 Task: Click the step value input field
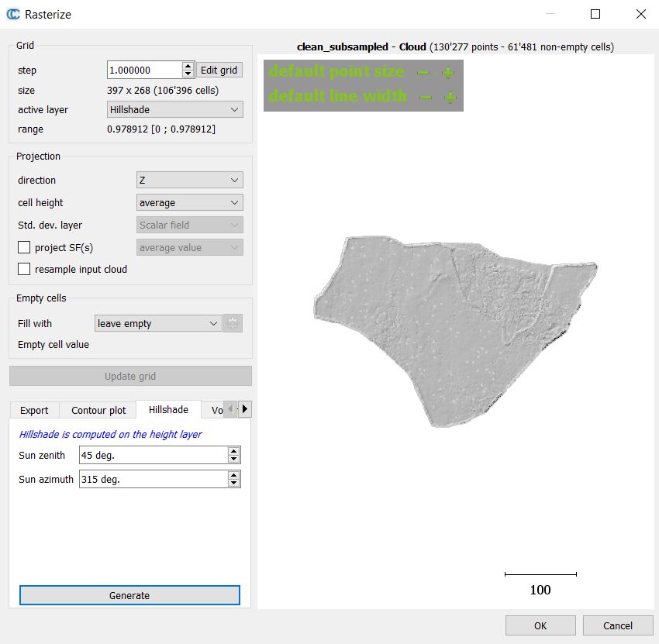[x=143, y=70]
